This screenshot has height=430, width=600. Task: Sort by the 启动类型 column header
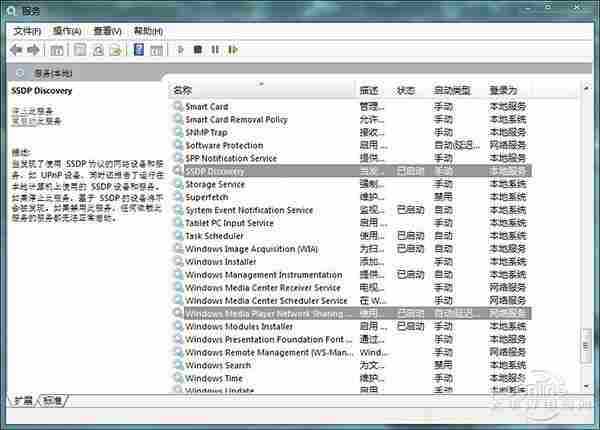[x=451, y=90]
